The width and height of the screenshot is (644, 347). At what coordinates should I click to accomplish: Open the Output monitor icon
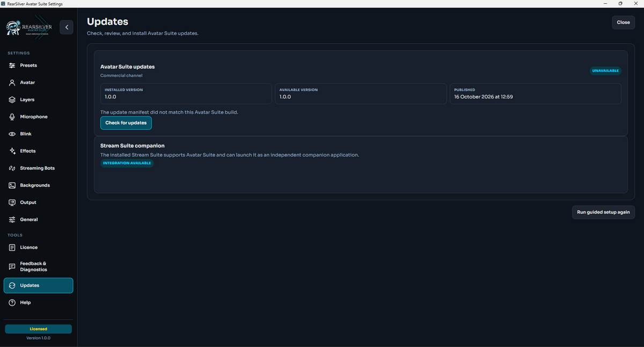pos(12,203)
